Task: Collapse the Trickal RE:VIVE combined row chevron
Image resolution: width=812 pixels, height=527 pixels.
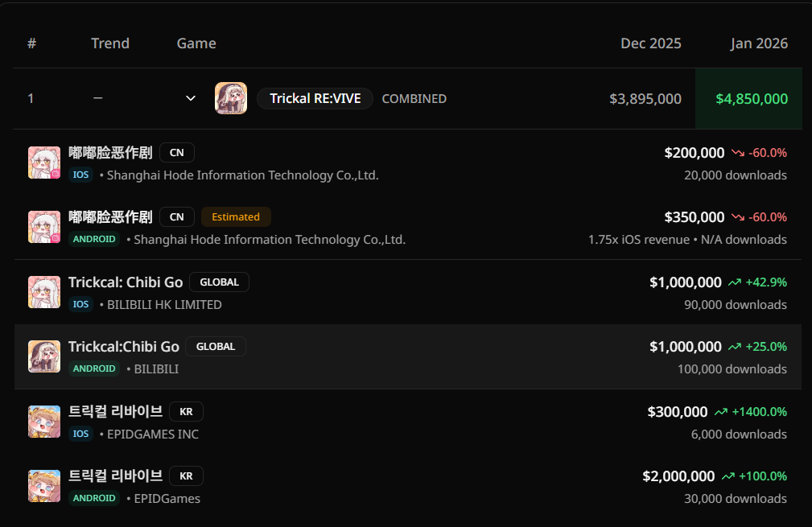Action: tap(191, 98)
